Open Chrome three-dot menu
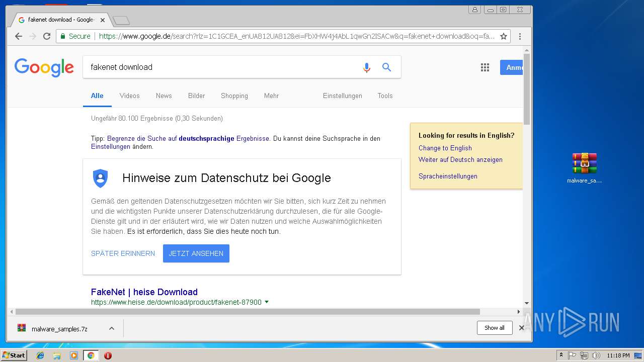This screenshot has height=362, width=644. pyautogui.click(x=520, y=36)
